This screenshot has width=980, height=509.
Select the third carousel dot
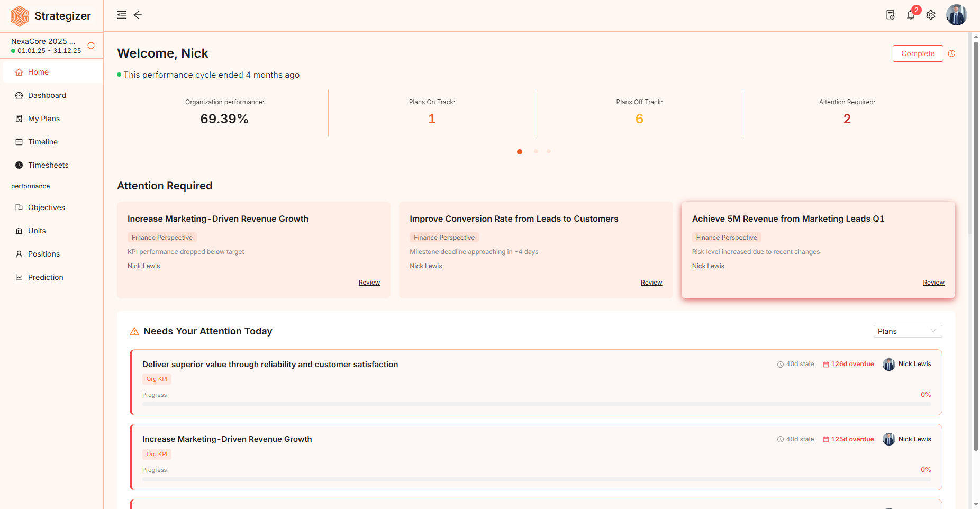549,151
